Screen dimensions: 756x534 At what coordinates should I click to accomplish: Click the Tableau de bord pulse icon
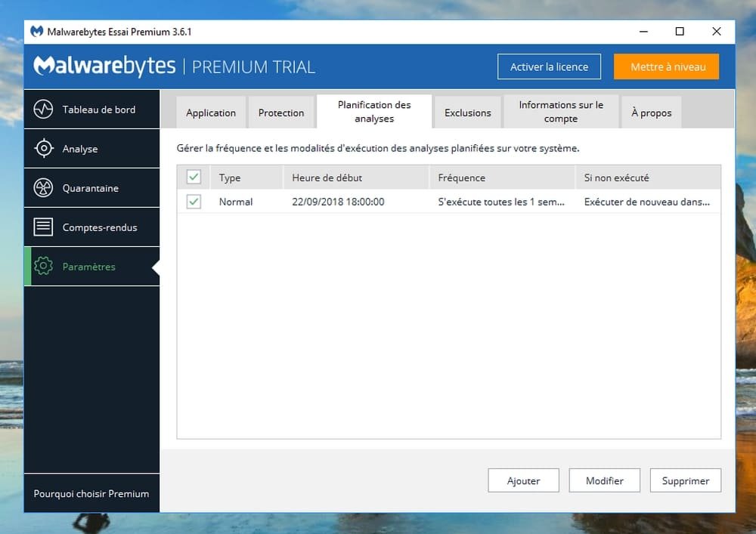43,110
